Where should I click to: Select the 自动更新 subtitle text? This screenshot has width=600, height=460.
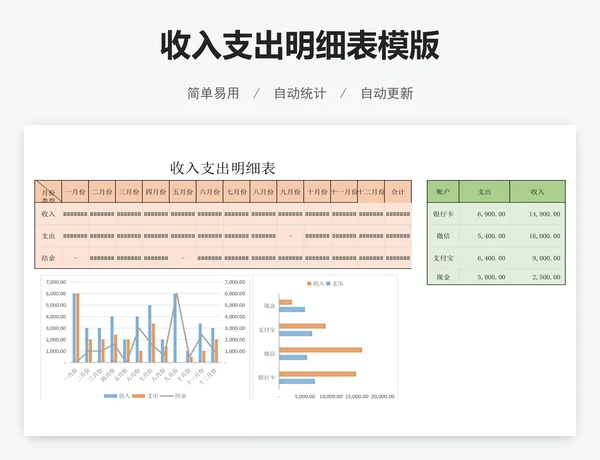[387, 93]
